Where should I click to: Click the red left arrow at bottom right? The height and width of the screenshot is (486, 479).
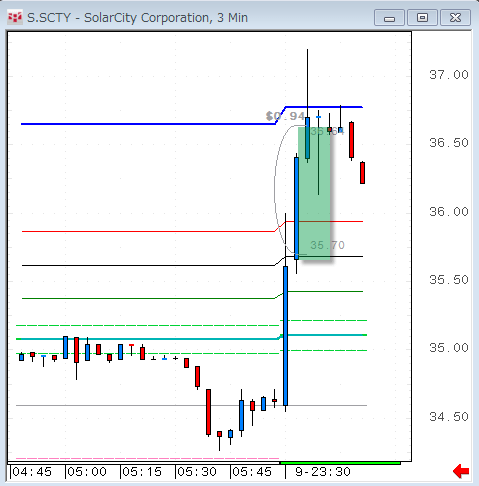coord(461,471)
